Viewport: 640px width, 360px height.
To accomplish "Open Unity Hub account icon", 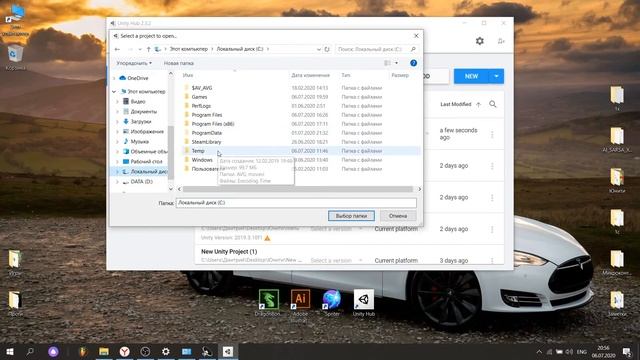I will pos(501,41).
